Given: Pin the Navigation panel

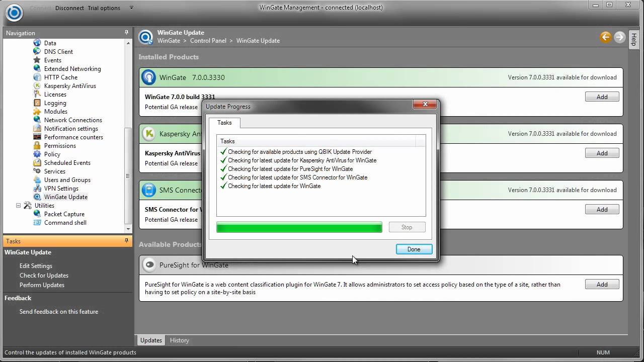Looking at the screenshot, I should (x=127, y=33).
